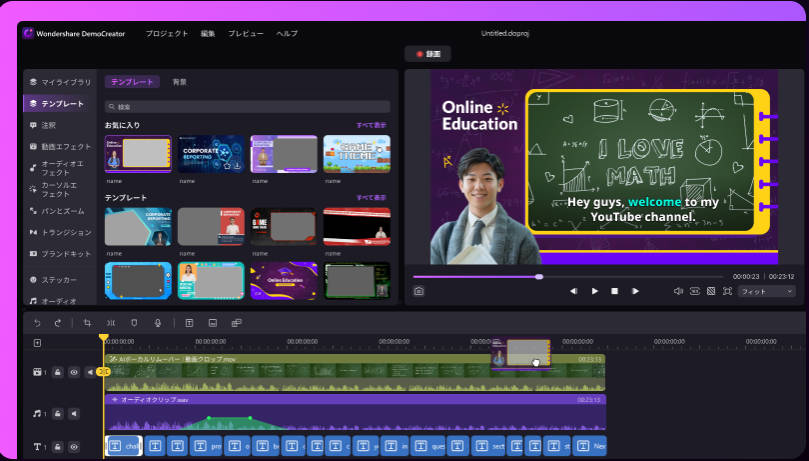
Task: Open the ブランドキット panel
Action: 60,254
